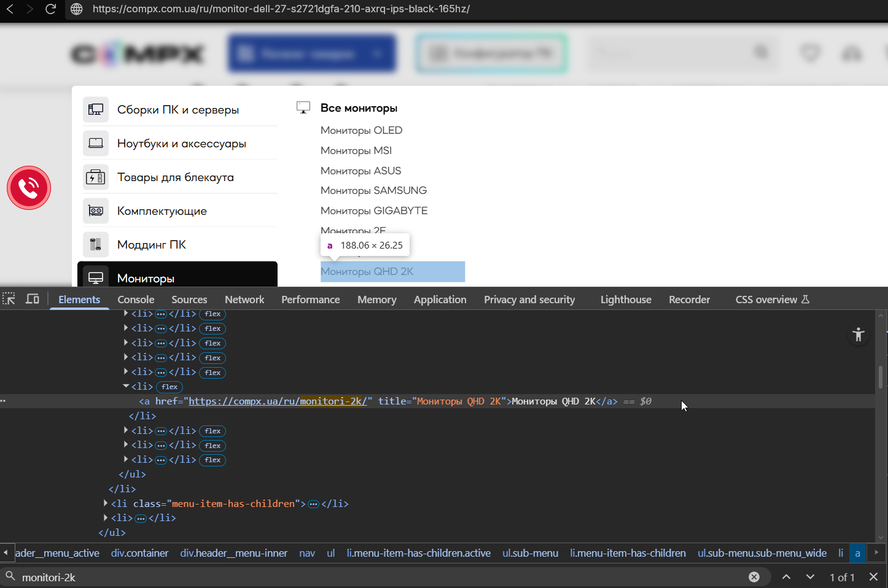Open the Recorder tab
This screenshot has height=588, width=888.
pos(690,300)
